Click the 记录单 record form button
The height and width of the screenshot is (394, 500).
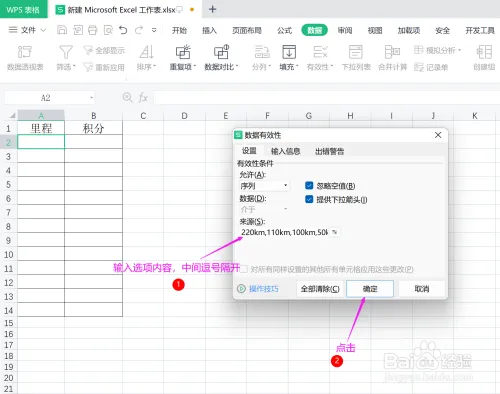431,67
